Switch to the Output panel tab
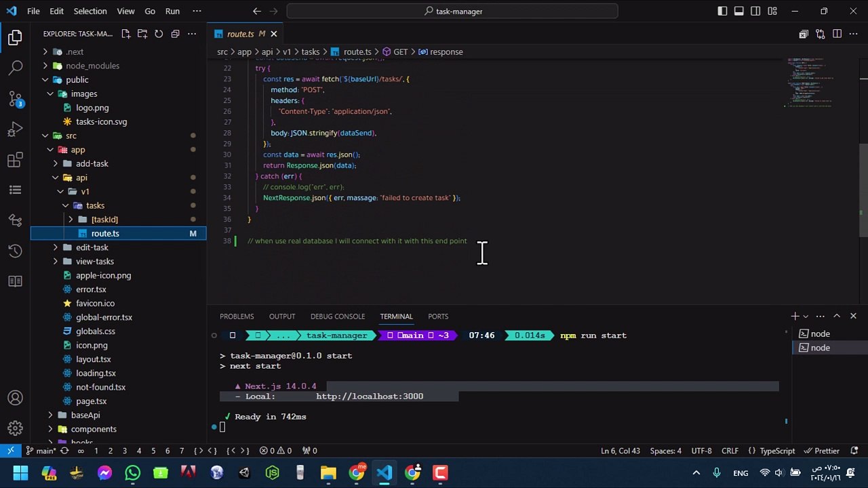This screenshot has width=868, height=488. (282, 317)
